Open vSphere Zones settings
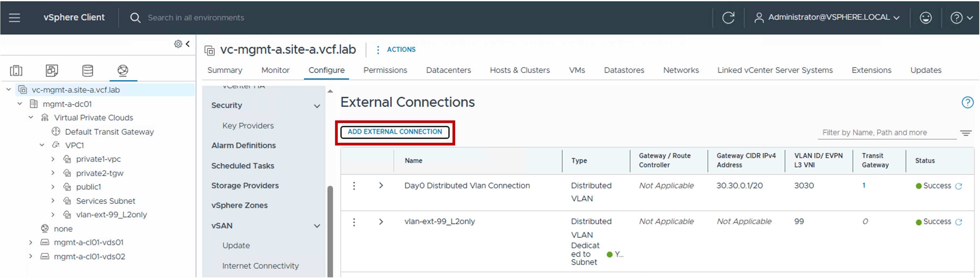Image resolution: width=980 pixels, height=278 pixels. pos(239,206)
